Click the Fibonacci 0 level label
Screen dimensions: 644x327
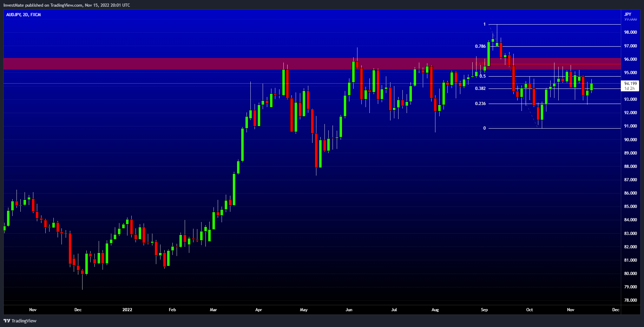click(x=485, y=128)
